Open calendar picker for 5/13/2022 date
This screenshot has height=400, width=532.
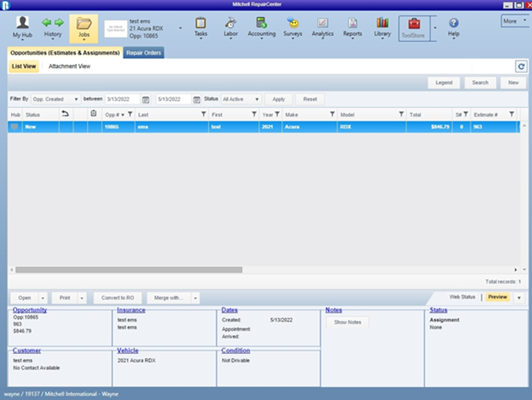pos(196,99)
